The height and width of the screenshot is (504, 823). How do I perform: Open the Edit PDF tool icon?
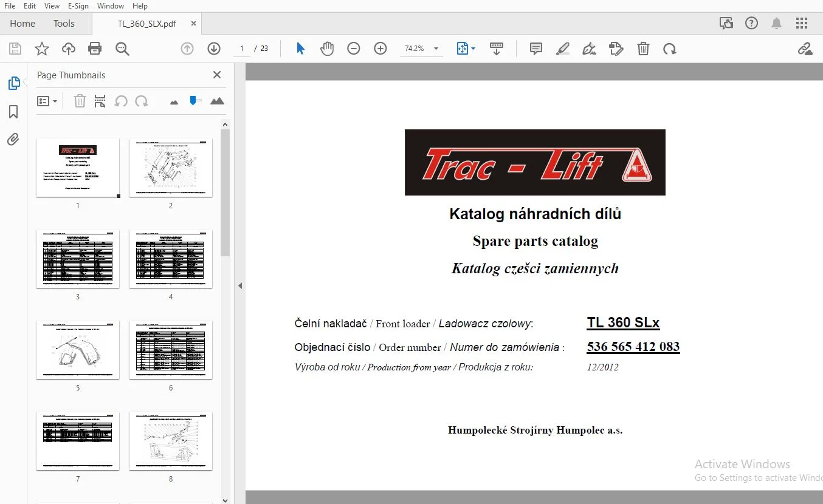[616, 49]
